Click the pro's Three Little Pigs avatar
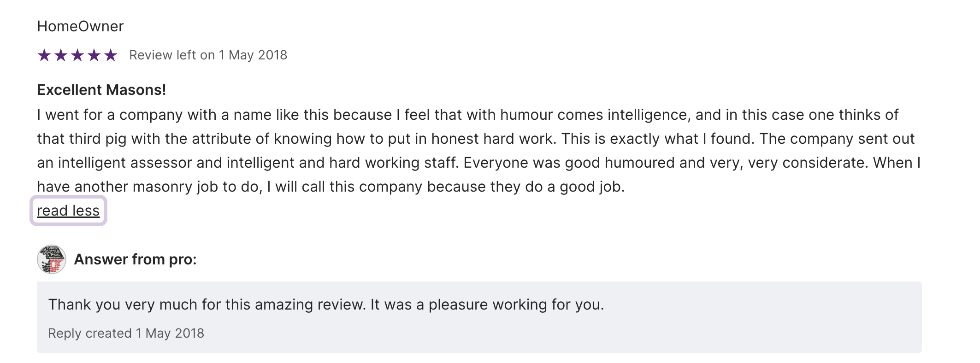 (52, 259)
